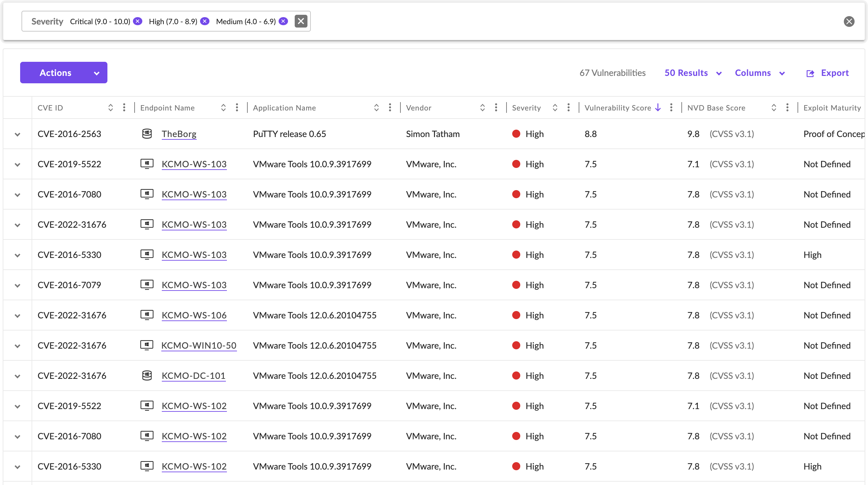Open KCMO-WIN10-50 endpoint link
Screen dimensions: 868x485
tap(199, 345)
